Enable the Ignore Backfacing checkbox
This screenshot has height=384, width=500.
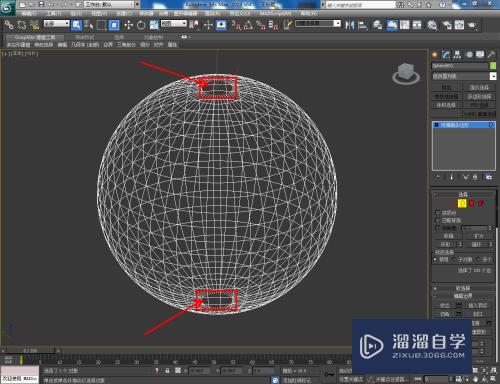tap(438, 220)
